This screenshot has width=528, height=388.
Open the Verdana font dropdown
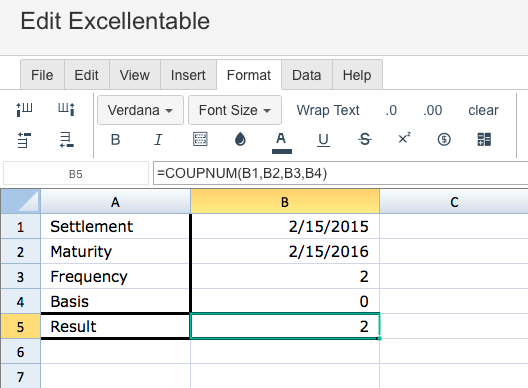coord(140,110)
